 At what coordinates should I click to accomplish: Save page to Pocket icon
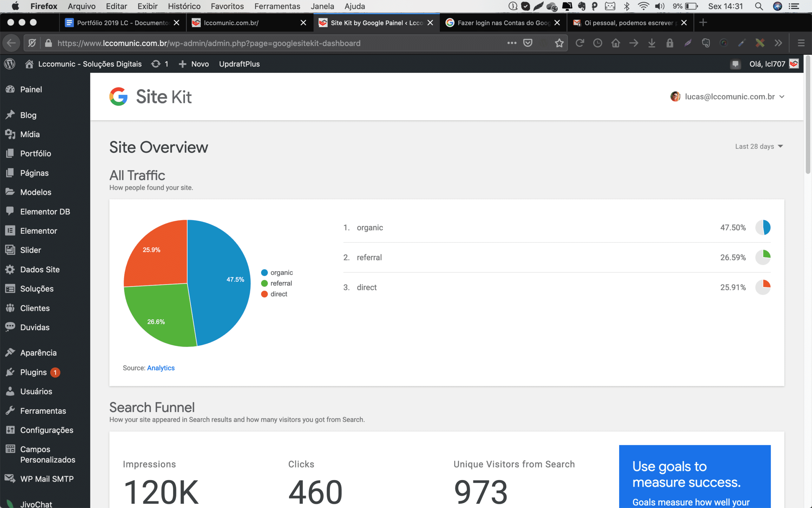(528, 43)
